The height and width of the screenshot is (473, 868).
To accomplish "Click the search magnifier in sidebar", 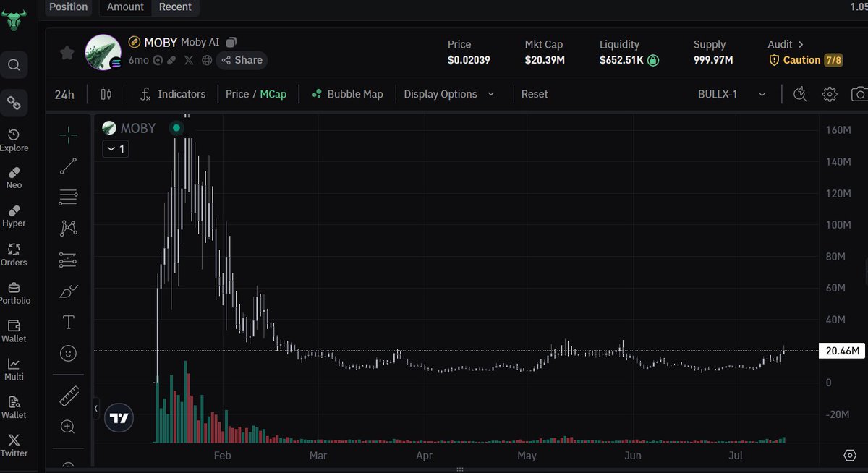I will pyautogui.click(x=14, y=65).
